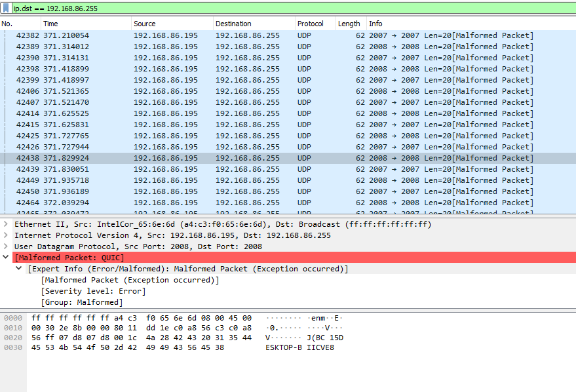This screenshot has width=576, height=392.
Task: Select the Group: Malformed detail line
Action: pos(82,302)
